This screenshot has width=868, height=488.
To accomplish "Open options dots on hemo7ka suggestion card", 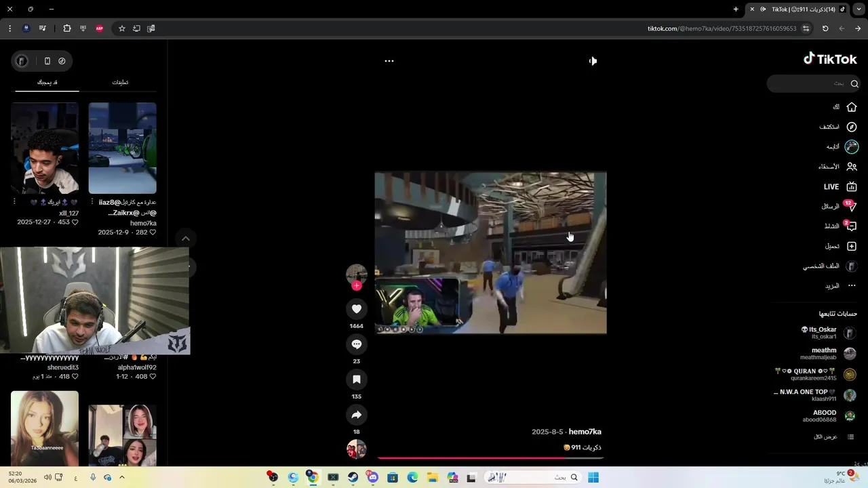I will 93,202.
